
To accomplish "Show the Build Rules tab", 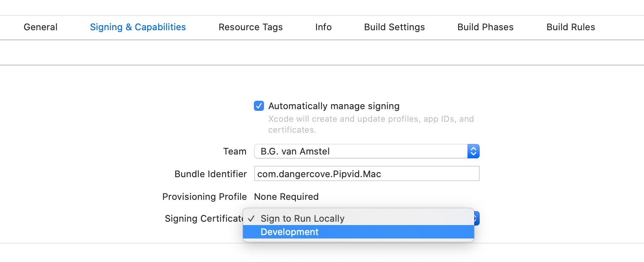I will pos(570,27).
